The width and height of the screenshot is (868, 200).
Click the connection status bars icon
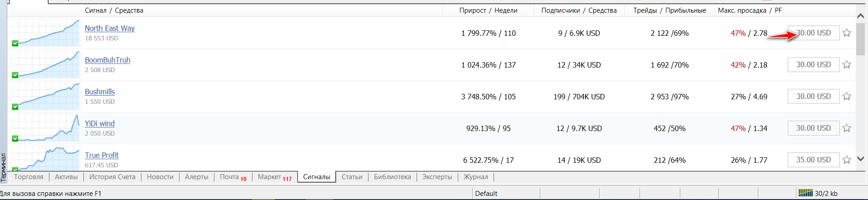point(805,193)
